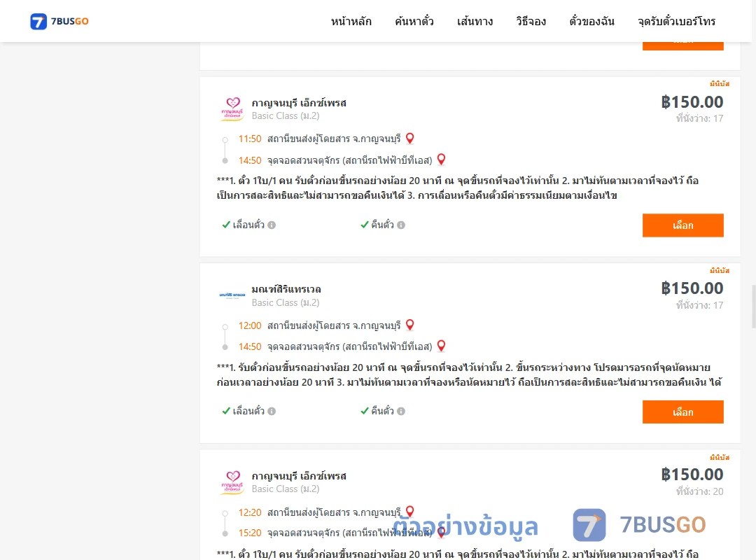Click ที่นั่งว่าง: 17 on the 12:00 trip

coord(699,304)
